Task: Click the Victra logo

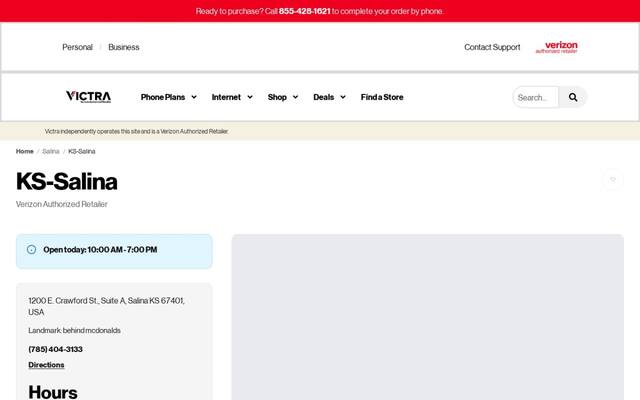Action: tap(88, 97)
